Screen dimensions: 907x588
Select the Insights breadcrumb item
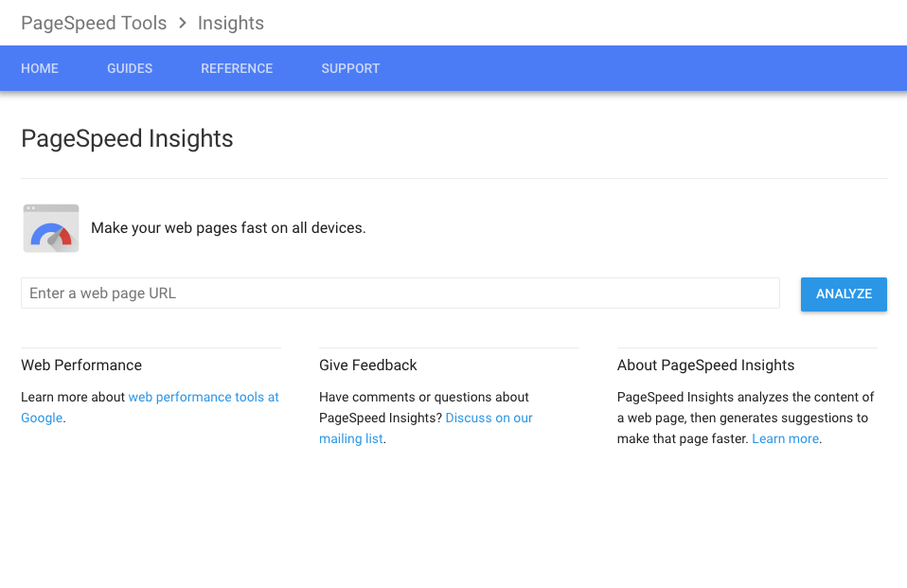pyautogui.click(x=231, y=23)
